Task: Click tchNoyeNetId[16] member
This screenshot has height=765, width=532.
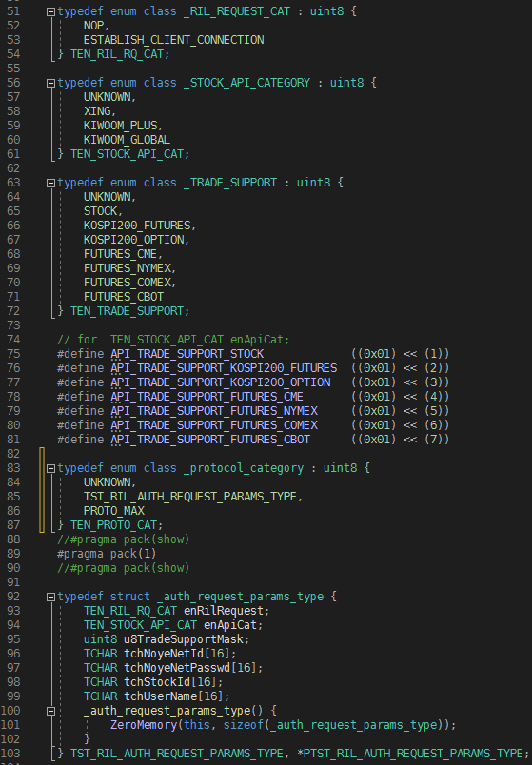Action: 177,654
